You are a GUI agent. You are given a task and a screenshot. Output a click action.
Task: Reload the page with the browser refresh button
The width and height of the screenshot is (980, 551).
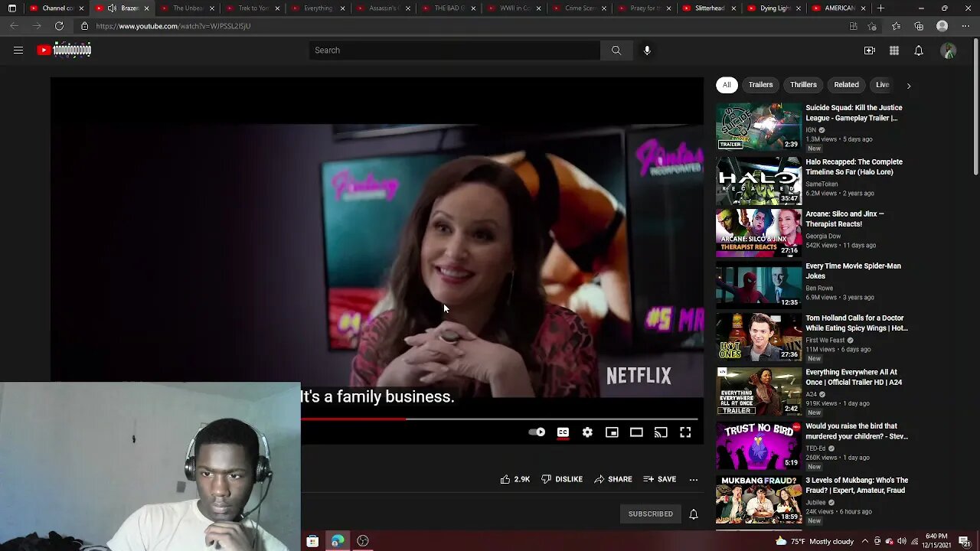point(59,26)
